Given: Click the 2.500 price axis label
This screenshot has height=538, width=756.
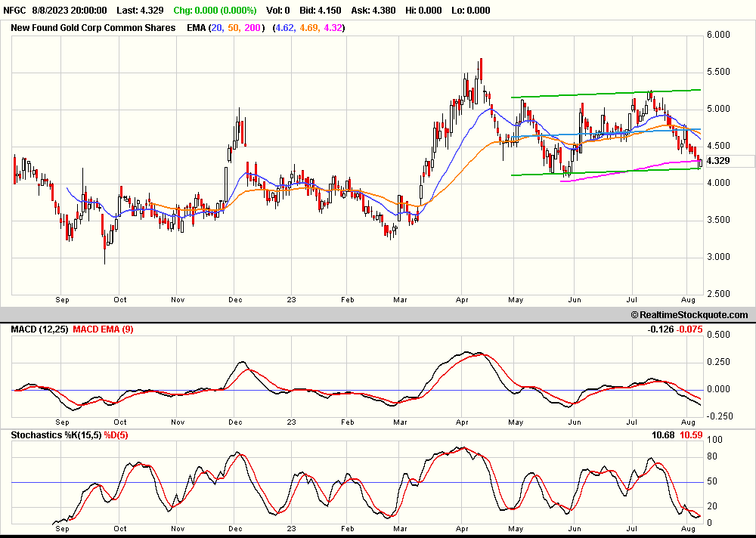Looking at the screenshot, I should click(x=718, y=294).
